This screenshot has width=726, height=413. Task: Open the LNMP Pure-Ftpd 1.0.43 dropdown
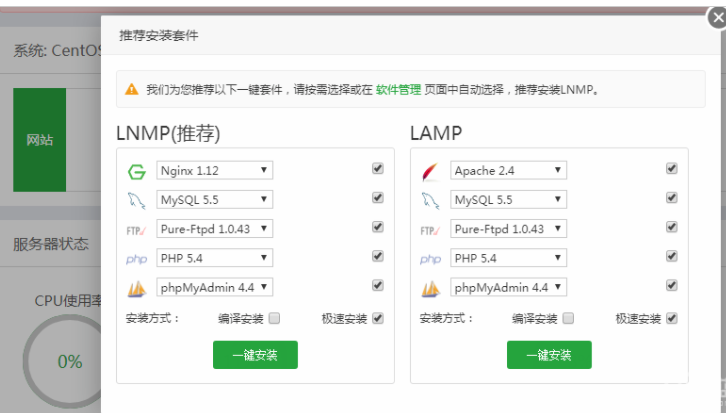[214, 228]
